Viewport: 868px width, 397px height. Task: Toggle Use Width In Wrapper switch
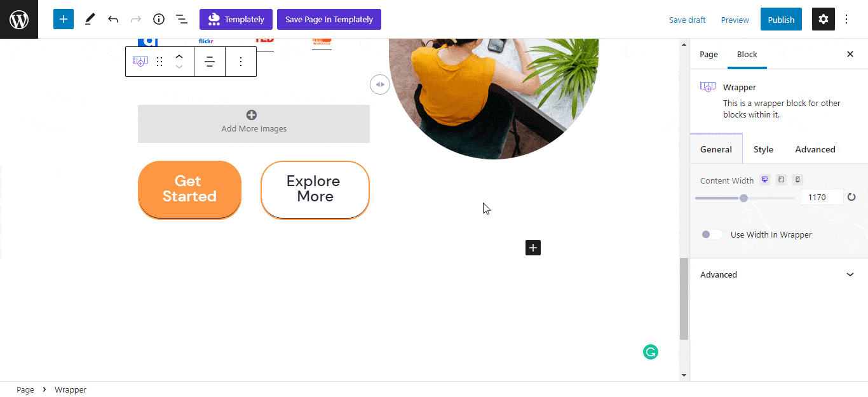(712, 234)
